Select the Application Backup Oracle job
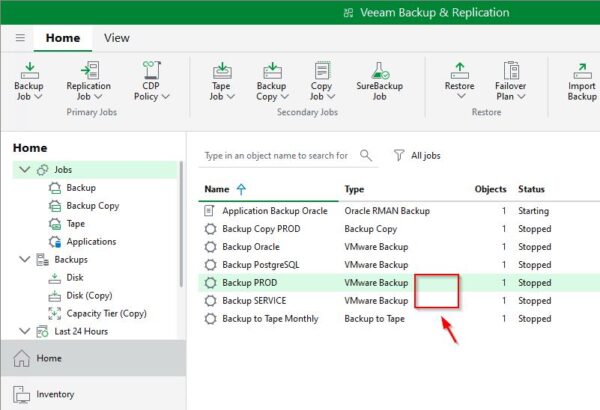This screenshot has width=600, height=410. 399,211
